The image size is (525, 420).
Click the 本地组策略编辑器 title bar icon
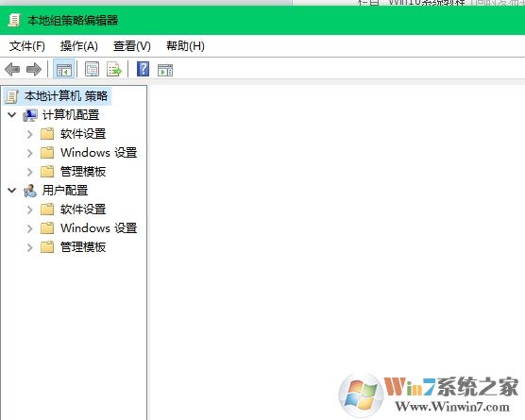[x=14, y=20]
